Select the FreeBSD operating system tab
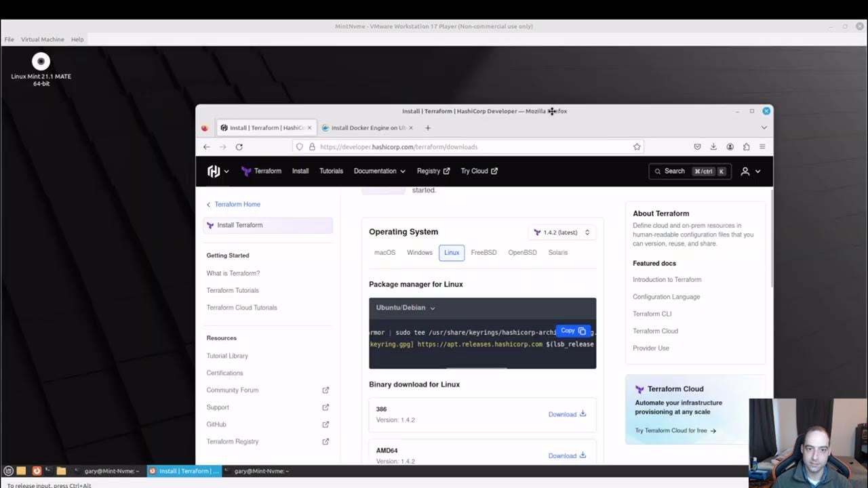Image resolution: width=868 pixels, height=488 pixels. (484, 252)
